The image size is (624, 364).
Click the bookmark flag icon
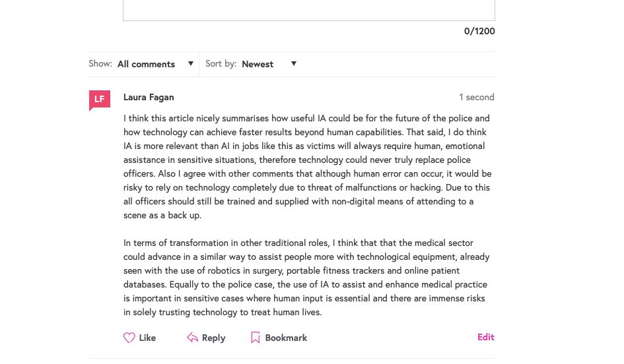click(256, 338)
